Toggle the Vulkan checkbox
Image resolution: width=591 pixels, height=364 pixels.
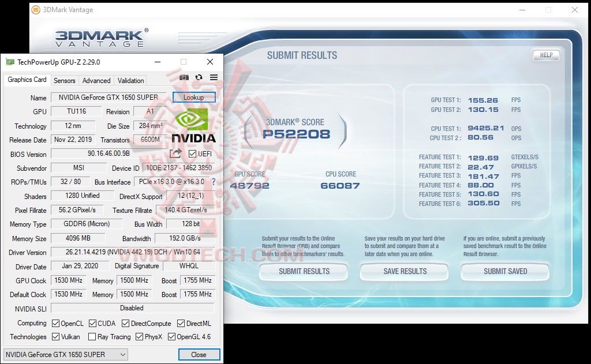[x=55, y=336]
